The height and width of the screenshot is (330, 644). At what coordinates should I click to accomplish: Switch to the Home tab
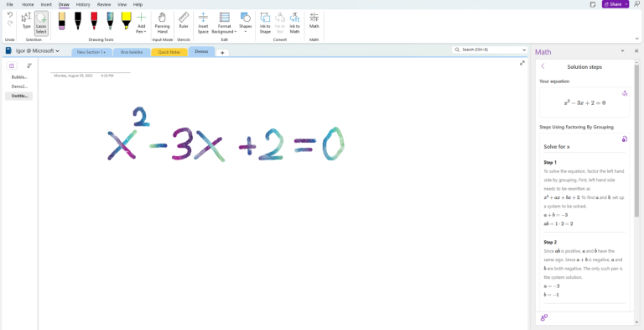[x=28, y=4]
